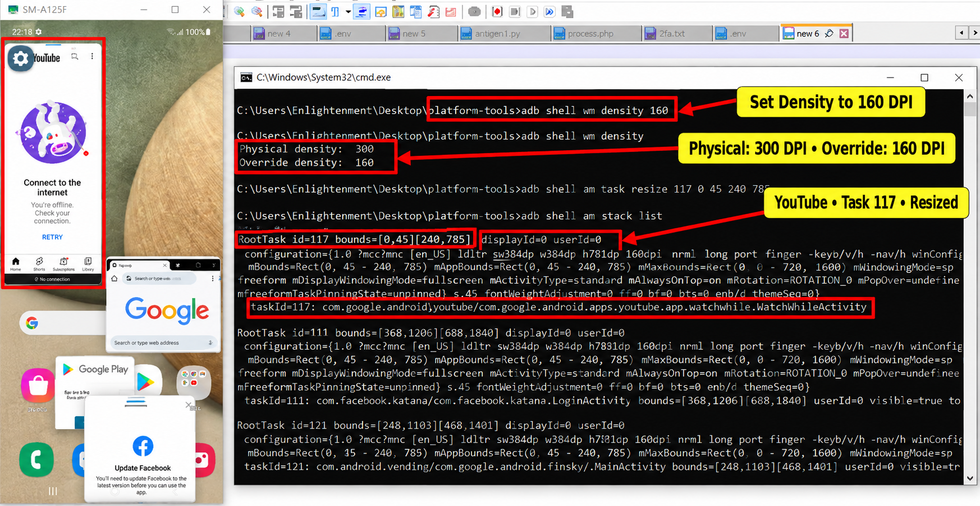This screenshot has height=506, width=980.
Task: Open the Galaxy Store bag icon
Action: (x=38, y=385)
